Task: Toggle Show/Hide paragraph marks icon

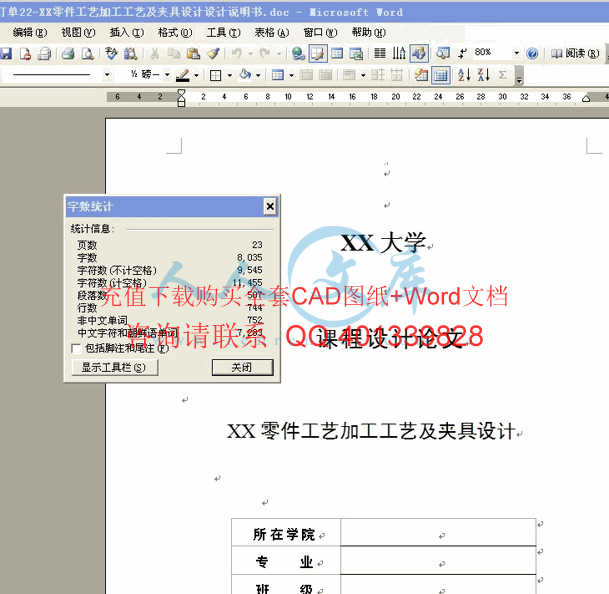Action: (x=462, y=54)
